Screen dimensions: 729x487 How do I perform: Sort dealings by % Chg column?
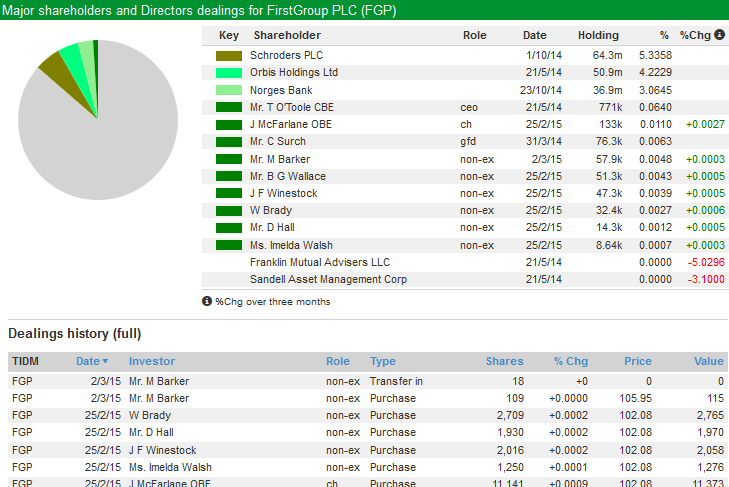click(571, 361)
